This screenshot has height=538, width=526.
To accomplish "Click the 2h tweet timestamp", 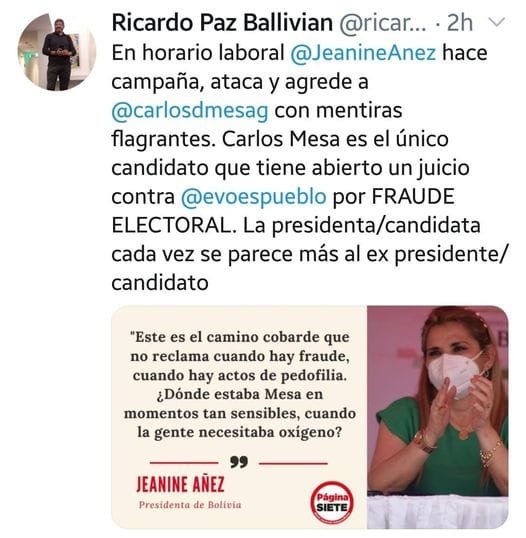I will [x=460, y=23].
